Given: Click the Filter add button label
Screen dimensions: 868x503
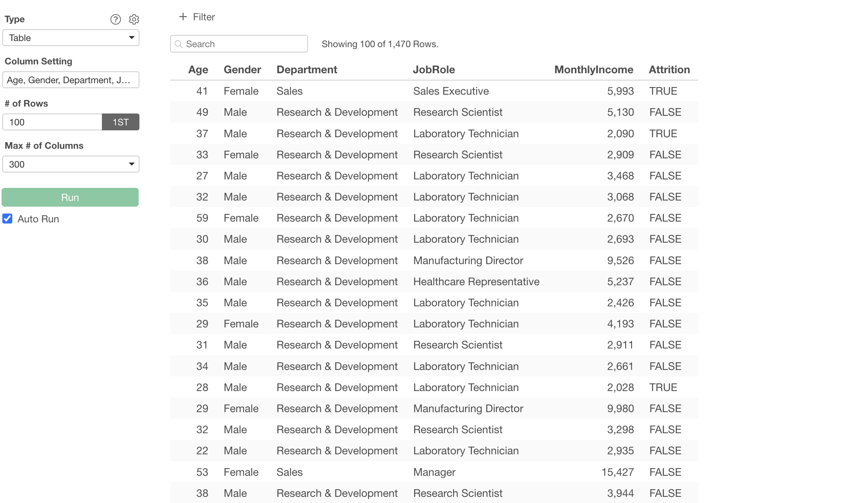Looking at the screenshot, I should [204, 17].
